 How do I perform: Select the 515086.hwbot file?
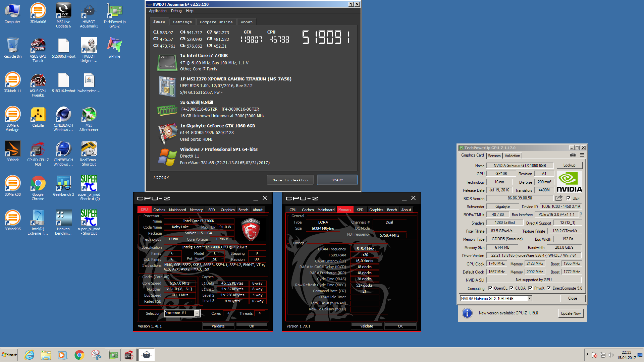tap(63, 48)
